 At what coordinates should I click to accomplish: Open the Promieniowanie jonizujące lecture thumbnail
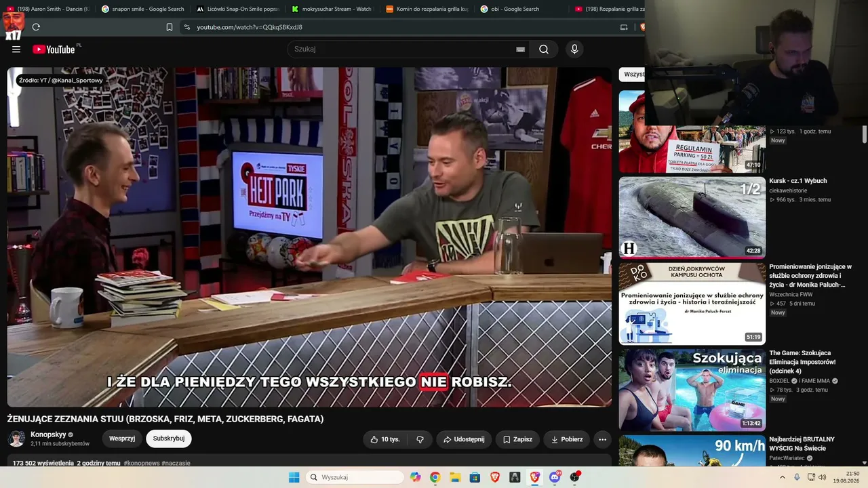[x=692, y=304]
